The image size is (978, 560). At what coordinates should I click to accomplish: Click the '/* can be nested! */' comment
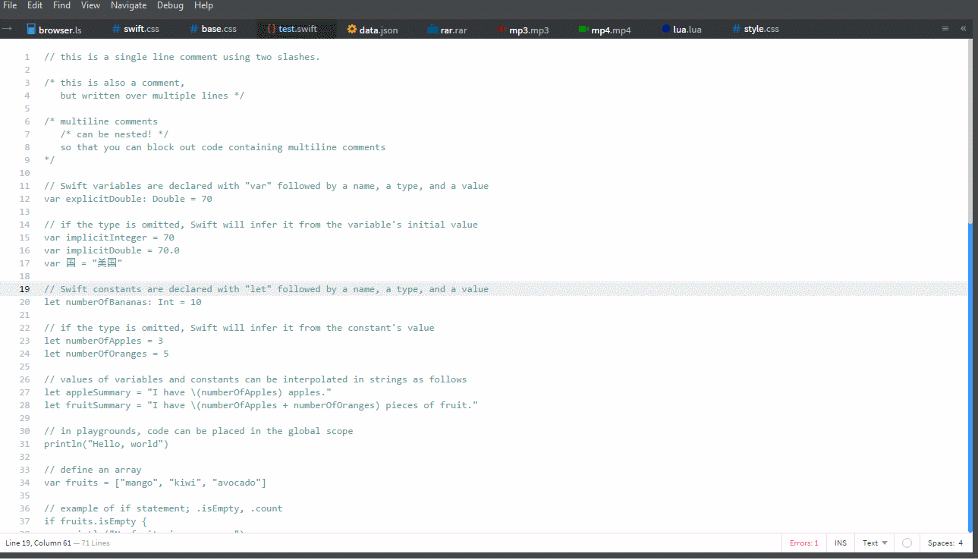point(115,134)
